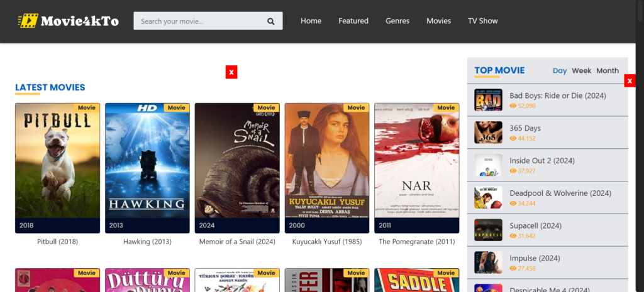Click the Pitbull (2018) title link
644x292 pixels.
tap(57, 242)
